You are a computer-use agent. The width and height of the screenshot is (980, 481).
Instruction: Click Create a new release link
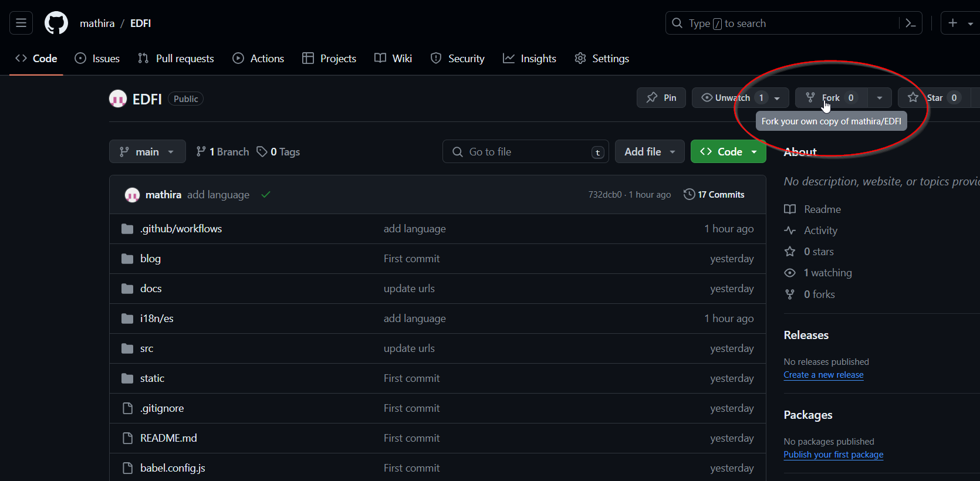[x=823, y=375]
